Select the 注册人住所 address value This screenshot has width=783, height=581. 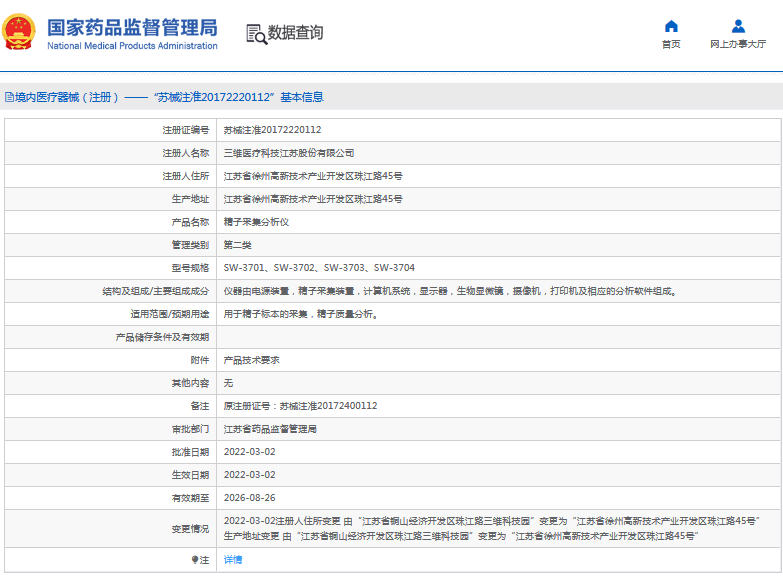coord(313,176)
